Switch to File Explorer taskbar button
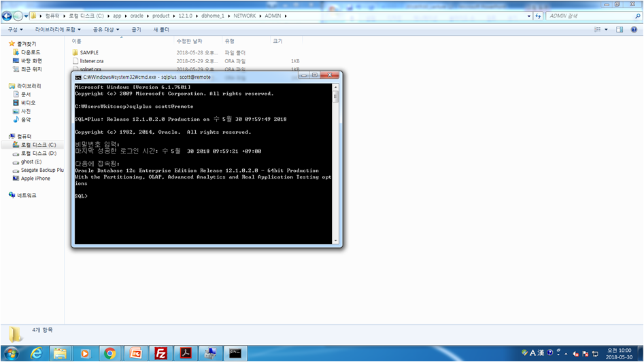644x362 pixels. click(60, 353)
